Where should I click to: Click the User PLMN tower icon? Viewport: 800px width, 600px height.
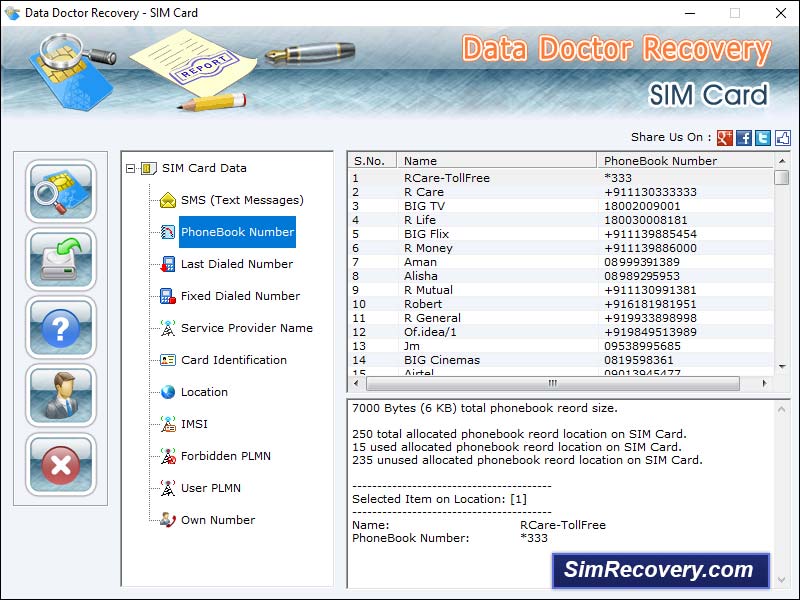coord(168,488)
